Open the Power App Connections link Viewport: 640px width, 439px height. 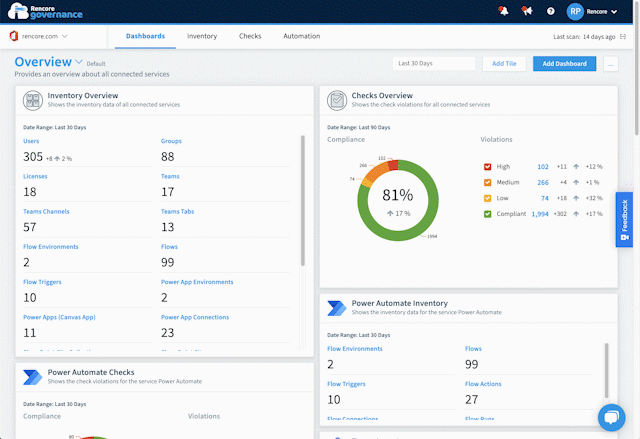195,317
